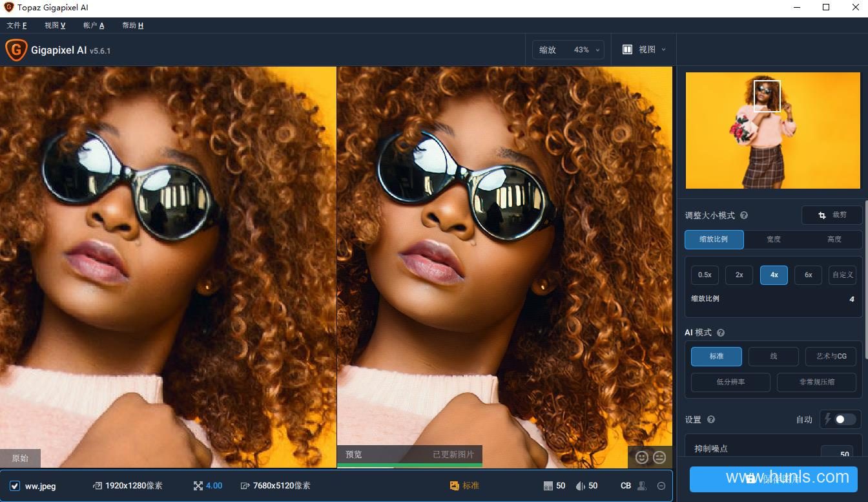The height and width of the screenshot is (502, 868).
Task: Switch to the 缩放比例 resize tab
Action: click(714, 239)
